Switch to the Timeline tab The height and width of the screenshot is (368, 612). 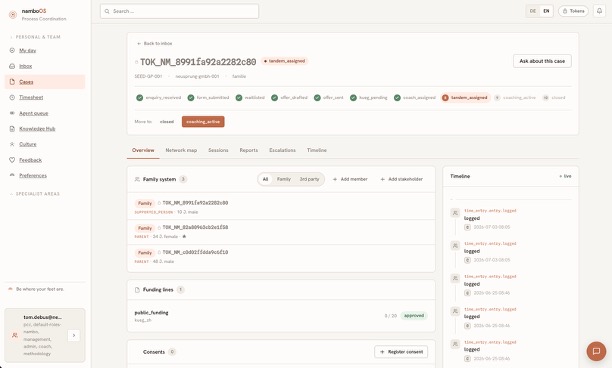(317, 150)
